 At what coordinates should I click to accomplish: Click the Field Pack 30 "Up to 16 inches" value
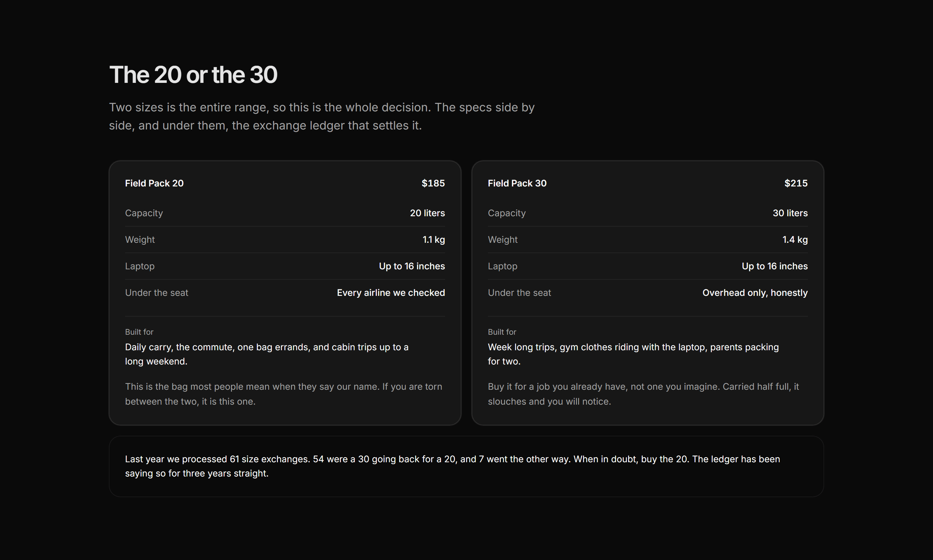(775, 266)
